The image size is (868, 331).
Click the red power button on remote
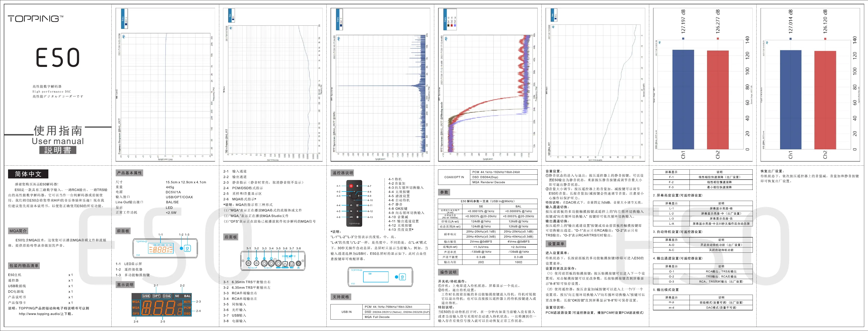click(x=351, y=186)
